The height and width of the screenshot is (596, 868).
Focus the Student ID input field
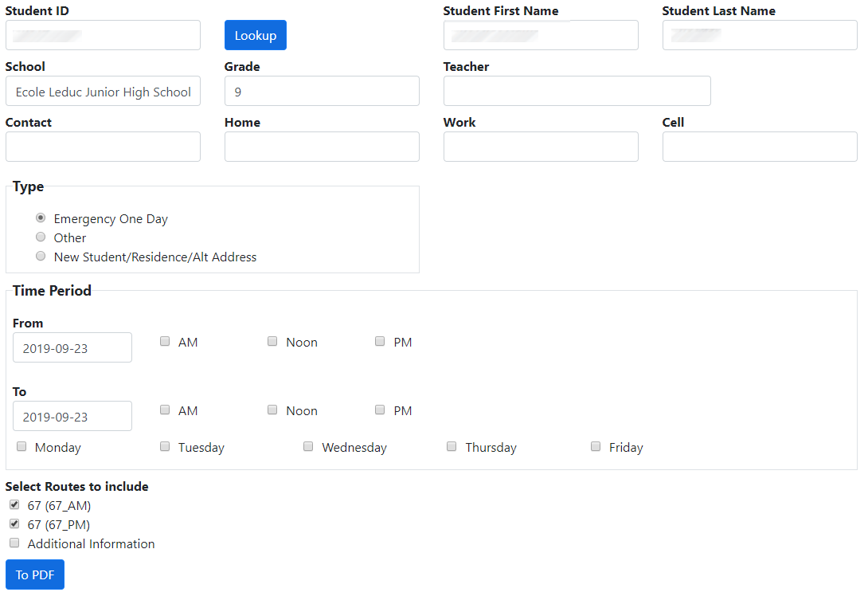coord(103,35)
